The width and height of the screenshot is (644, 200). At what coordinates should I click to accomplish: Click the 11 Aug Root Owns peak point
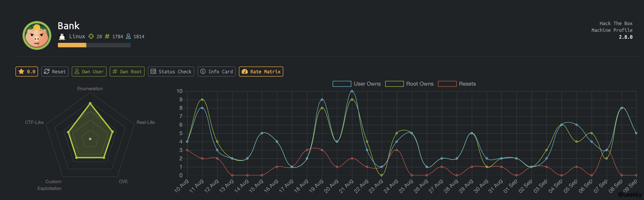(x=202, y=100)
